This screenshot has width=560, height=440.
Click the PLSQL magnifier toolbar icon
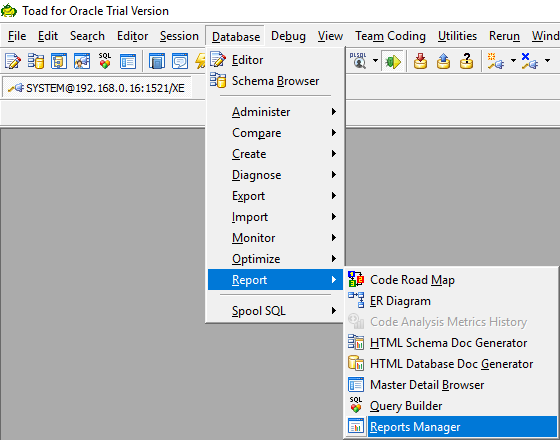click(358, 61)
